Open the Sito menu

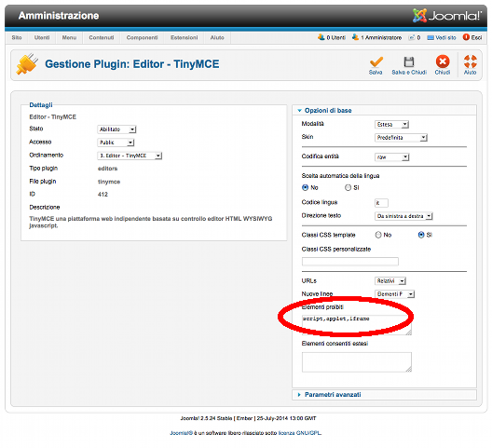tap(17, 37)
